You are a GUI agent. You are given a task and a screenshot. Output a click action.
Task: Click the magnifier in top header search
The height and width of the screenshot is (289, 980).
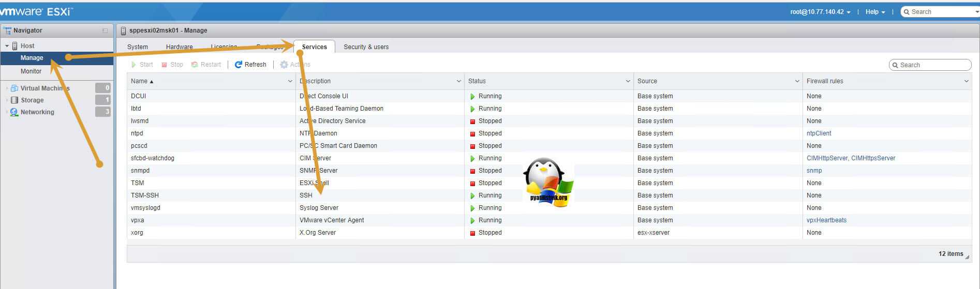coord(907,12)
